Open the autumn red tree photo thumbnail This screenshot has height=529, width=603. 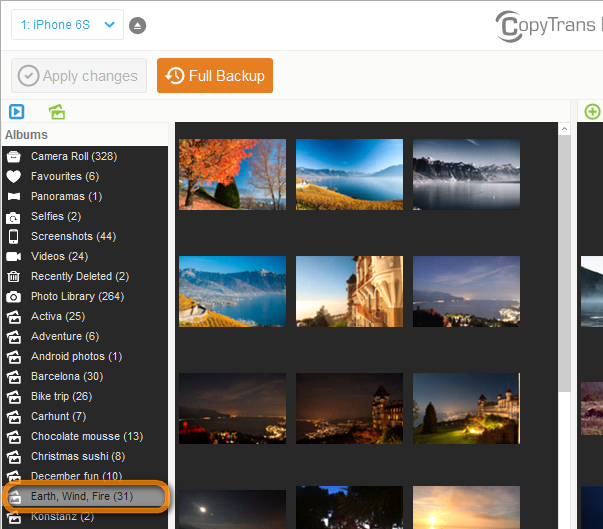tap(232, 174)
